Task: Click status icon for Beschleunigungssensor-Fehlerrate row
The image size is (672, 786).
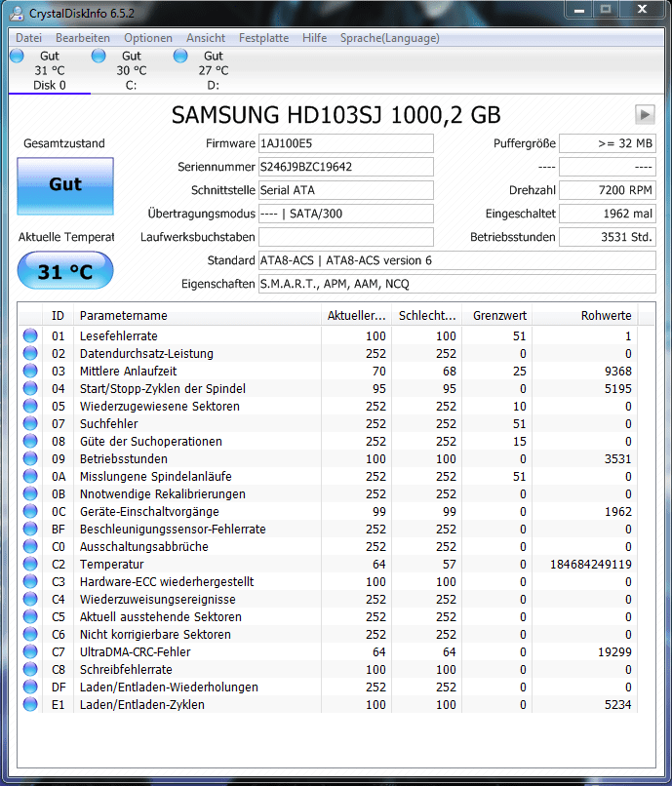Action: coord(30,529)
